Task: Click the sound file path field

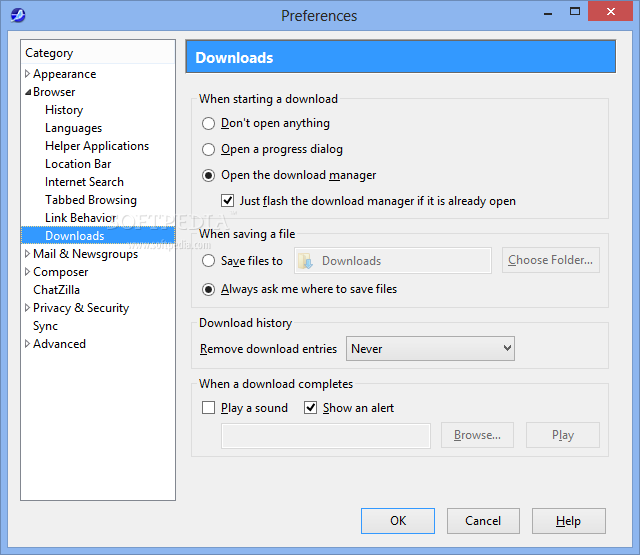Action: coord(326,436)
